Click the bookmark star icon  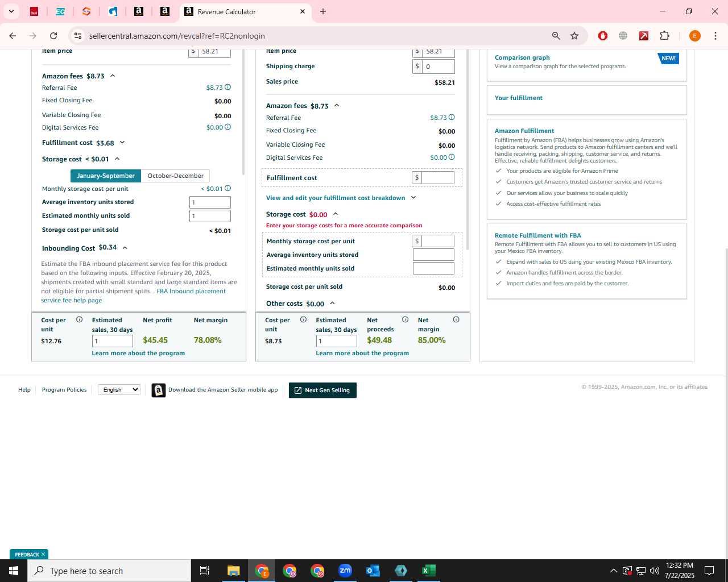point(574,36)
